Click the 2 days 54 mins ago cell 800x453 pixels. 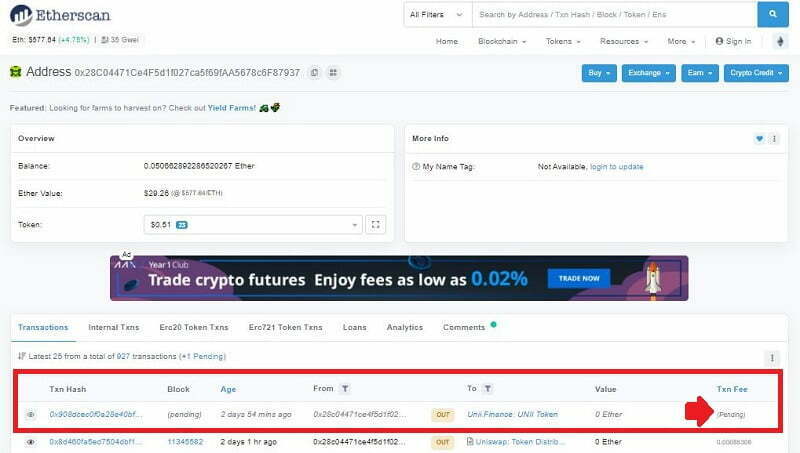coord(256,414)
